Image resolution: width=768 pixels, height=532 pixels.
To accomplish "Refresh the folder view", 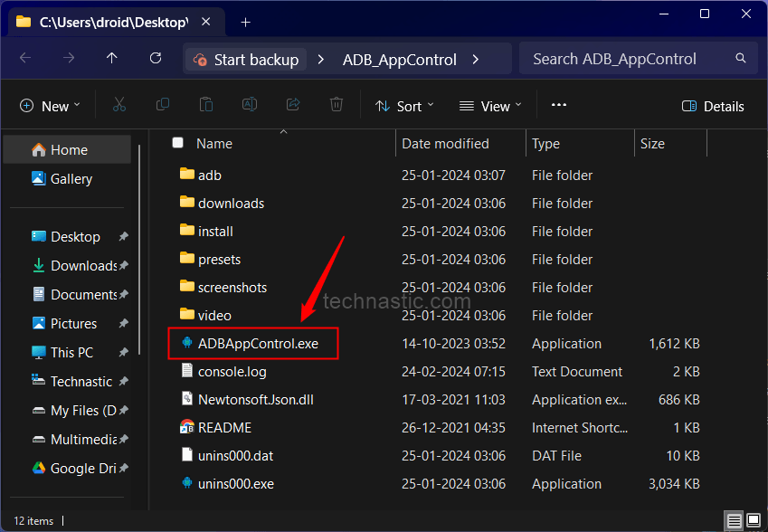I will (x=156, y=58).
